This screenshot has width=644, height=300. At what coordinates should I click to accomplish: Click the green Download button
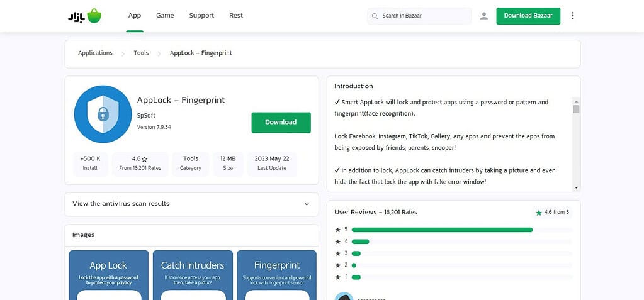[281, 122]
